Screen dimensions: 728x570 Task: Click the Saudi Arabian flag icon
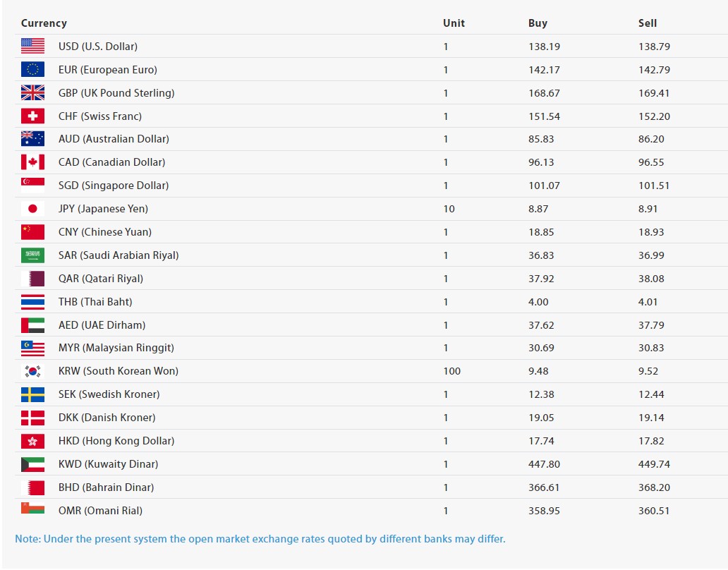click(x=32, y=255)
